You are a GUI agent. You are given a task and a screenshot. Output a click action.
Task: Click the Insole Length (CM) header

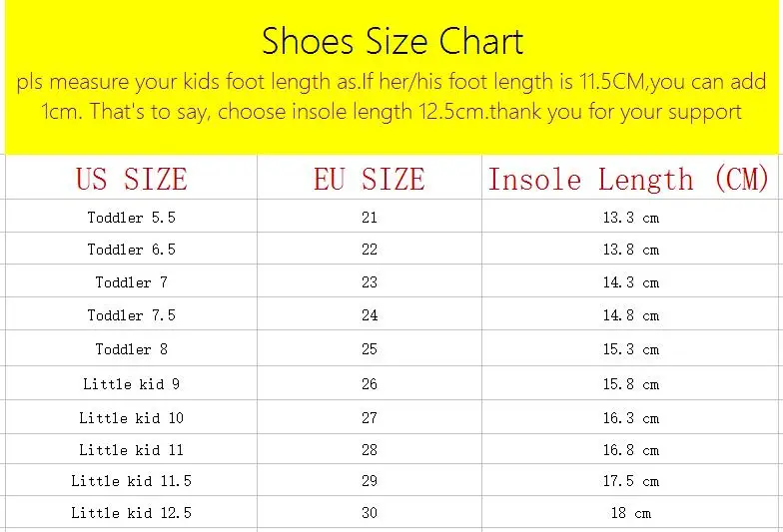tap(629, 180)
